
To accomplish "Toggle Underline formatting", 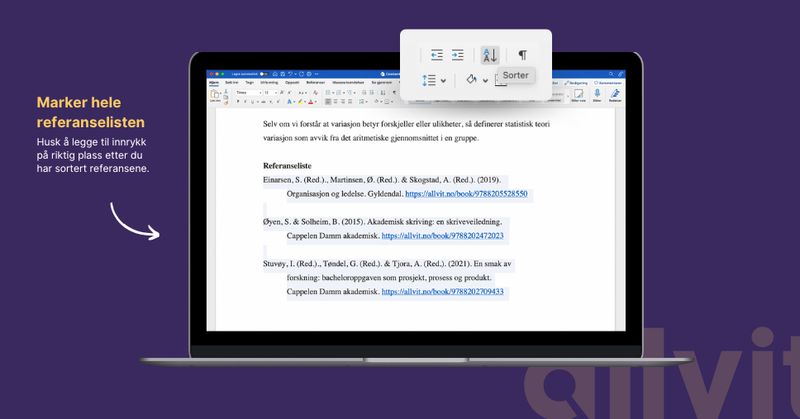I will (252, 102).
